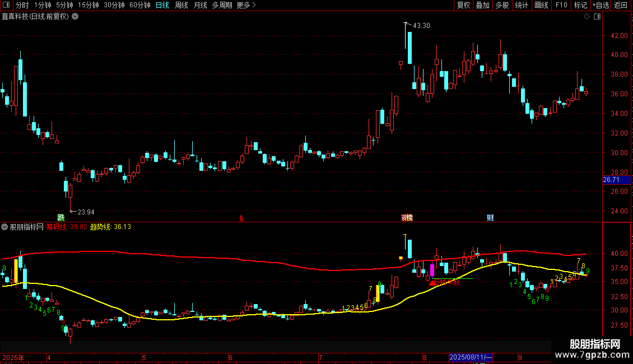Open F10 company info
This screenshot has height=364, width=633.
(561, 5)
